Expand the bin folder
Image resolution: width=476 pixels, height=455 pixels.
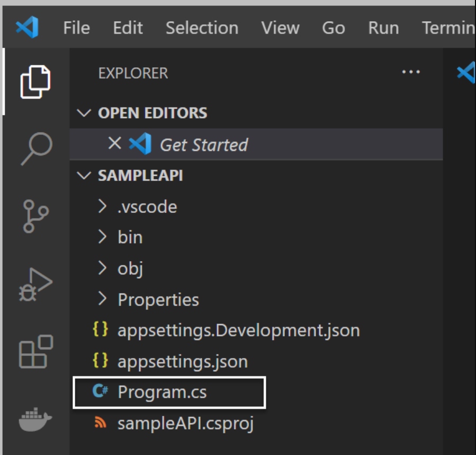pyautogui.click(x=130, y=237)
